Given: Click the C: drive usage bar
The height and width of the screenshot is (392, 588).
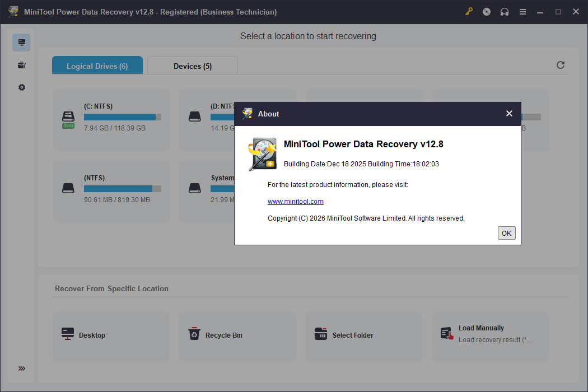Looking at the screenshot, I should point(123,117).
